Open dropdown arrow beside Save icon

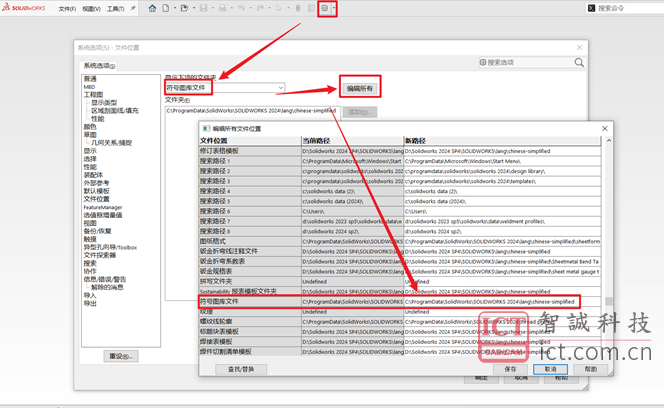(x=213, y=8)
